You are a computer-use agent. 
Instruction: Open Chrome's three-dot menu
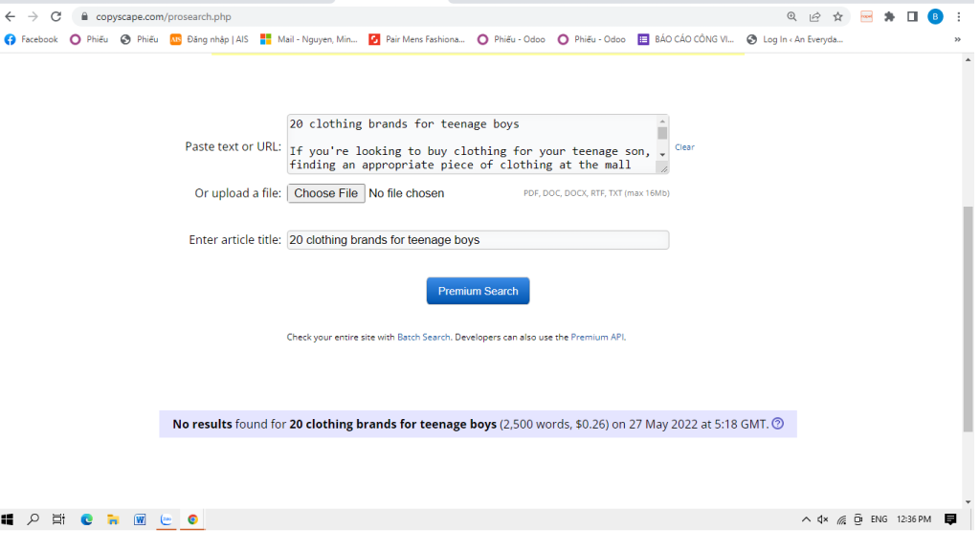click(x=959, y=16)
